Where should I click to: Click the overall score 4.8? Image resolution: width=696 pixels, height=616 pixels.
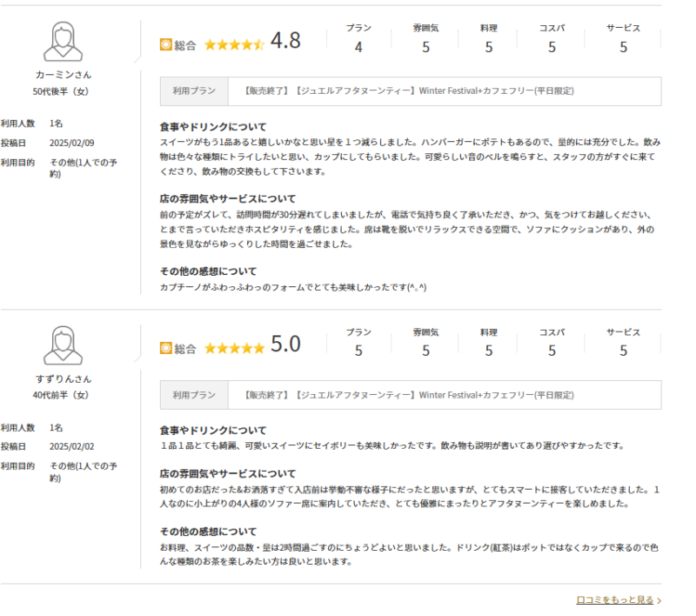coord(286,40)
